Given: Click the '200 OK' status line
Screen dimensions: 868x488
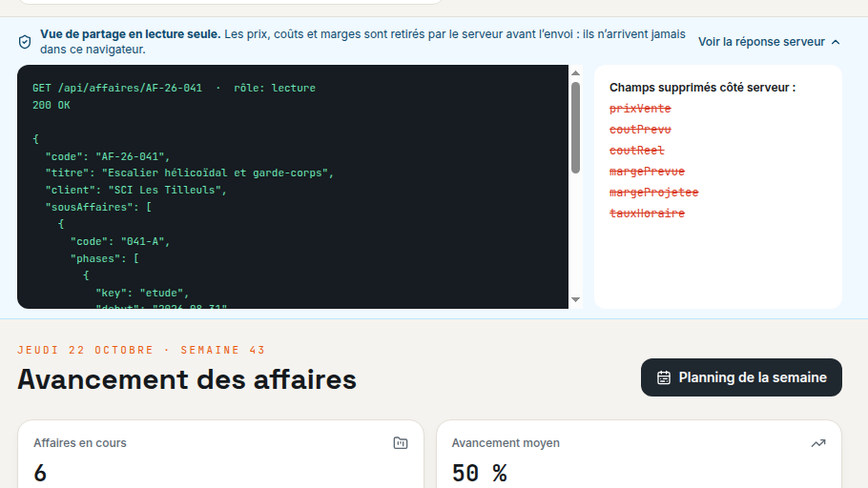Looking at the screenshot, I should click(x=51, y=105).
